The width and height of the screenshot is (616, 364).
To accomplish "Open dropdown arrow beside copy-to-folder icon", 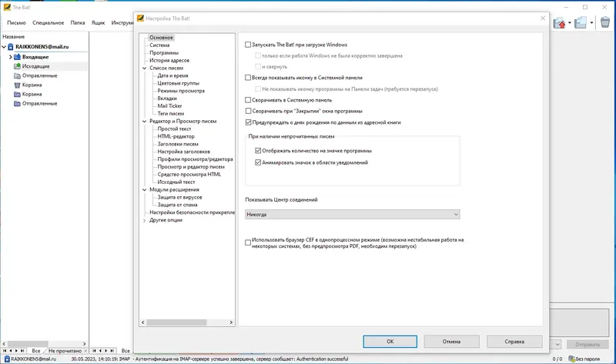I will 591,23.
